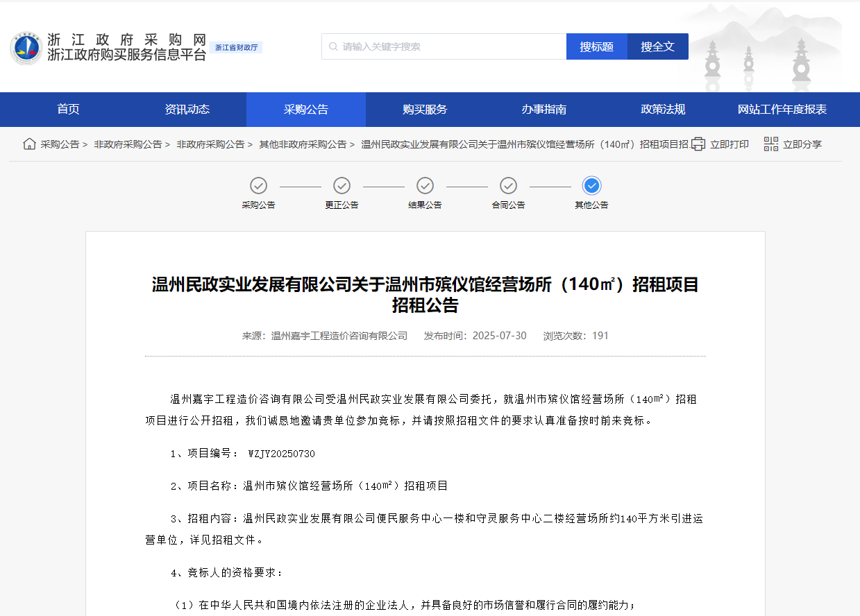Click the 搜全文 search button

coord(658,46)
